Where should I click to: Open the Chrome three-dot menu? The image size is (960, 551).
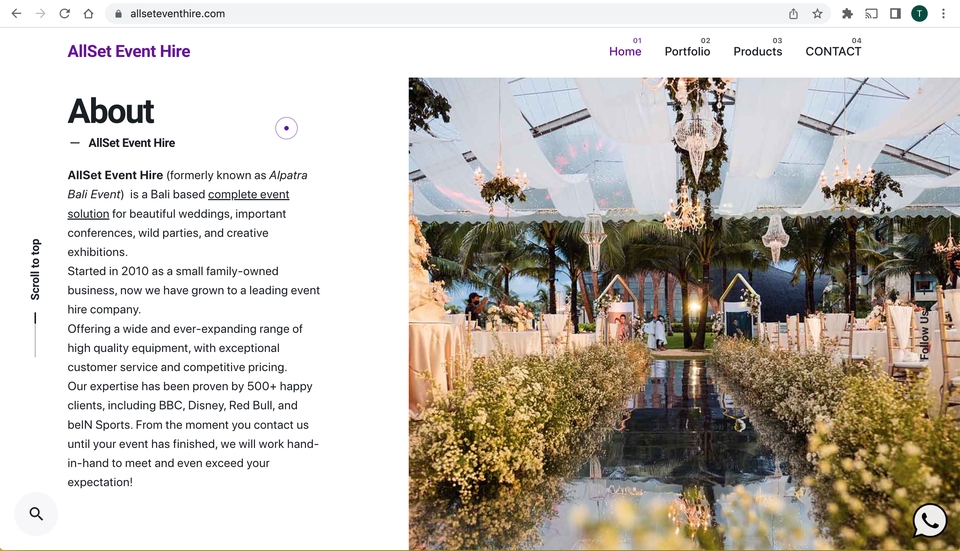tap(943, 13)
